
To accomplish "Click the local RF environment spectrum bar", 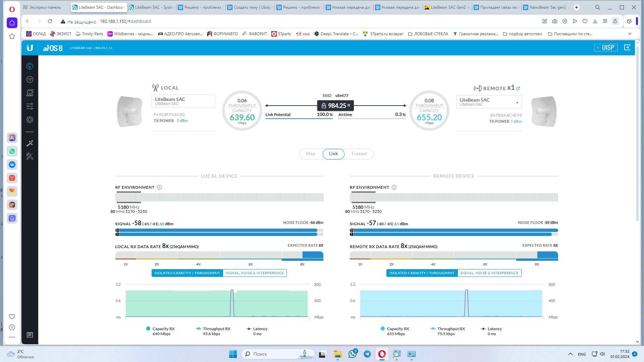I will (219, 197).
